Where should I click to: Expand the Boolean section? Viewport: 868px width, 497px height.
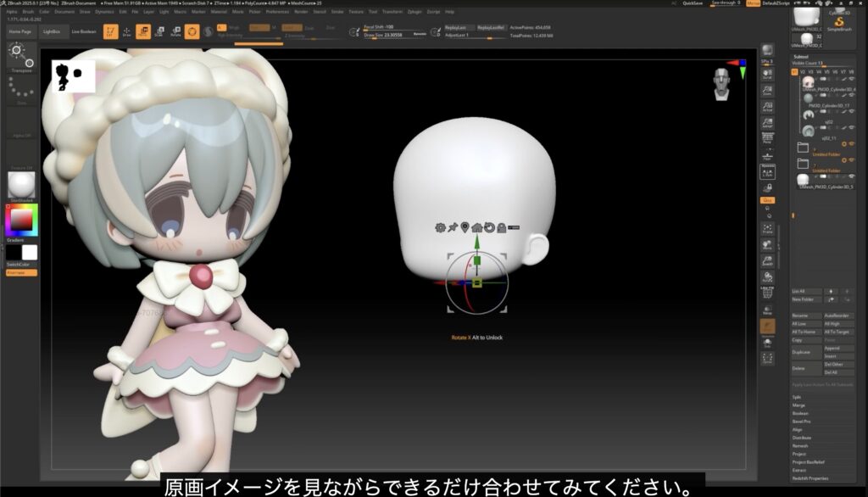[x=800, y=413]
